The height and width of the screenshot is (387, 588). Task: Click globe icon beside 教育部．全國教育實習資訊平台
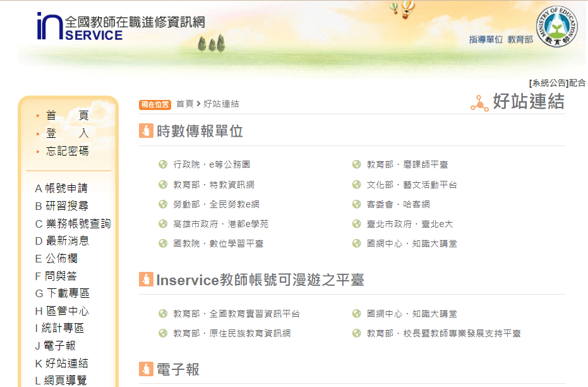tap(163, 314)
